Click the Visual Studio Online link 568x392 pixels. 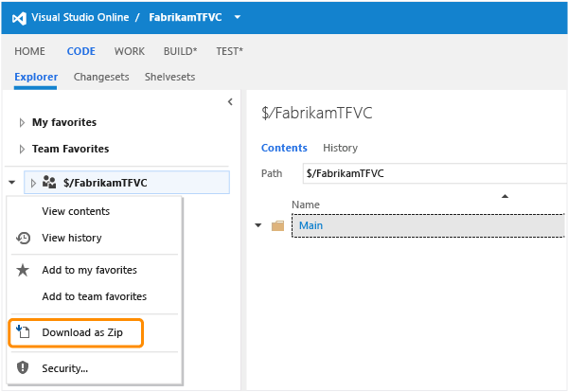(80, 17)
